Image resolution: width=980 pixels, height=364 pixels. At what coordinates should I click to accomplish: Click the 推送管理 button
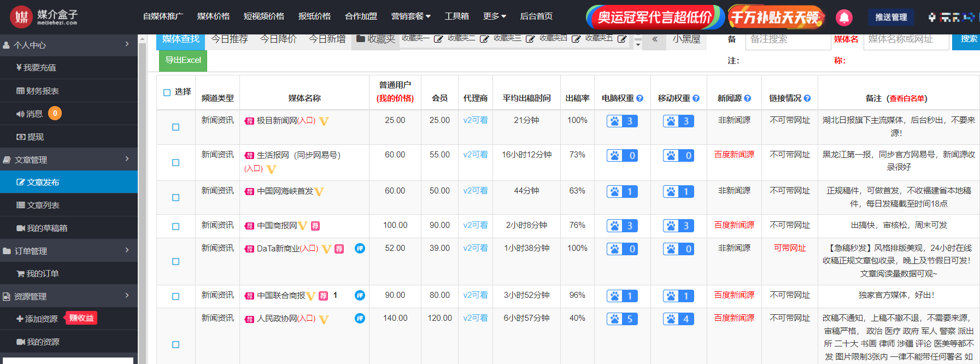point(891,17)
